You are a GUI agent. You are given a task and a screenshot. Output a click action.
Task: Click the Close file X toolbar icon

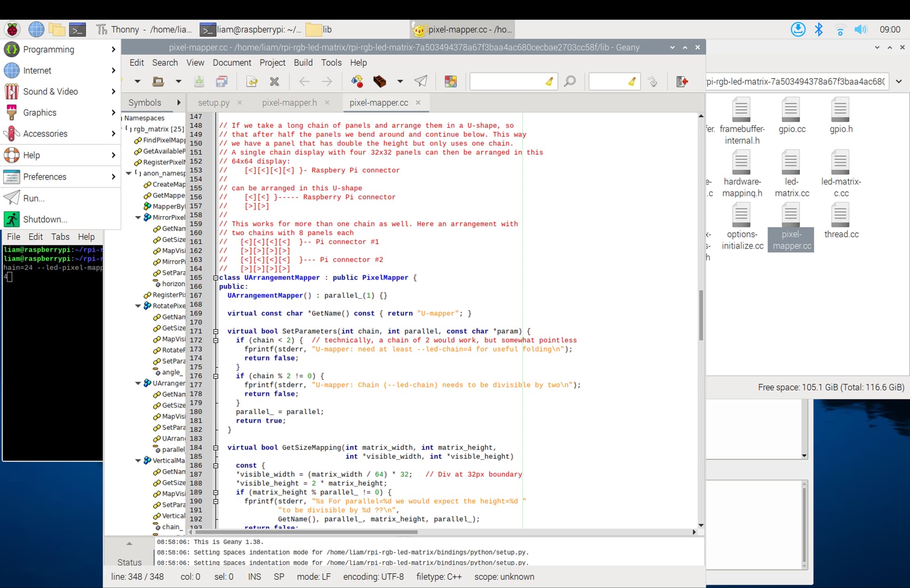[x=274, y=81]
